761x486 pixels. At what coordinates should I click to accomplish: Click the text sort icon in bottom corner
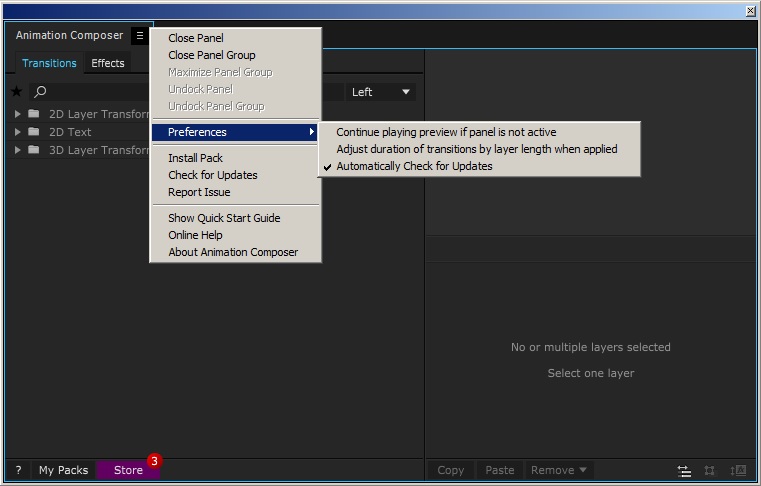coord(738,470)
